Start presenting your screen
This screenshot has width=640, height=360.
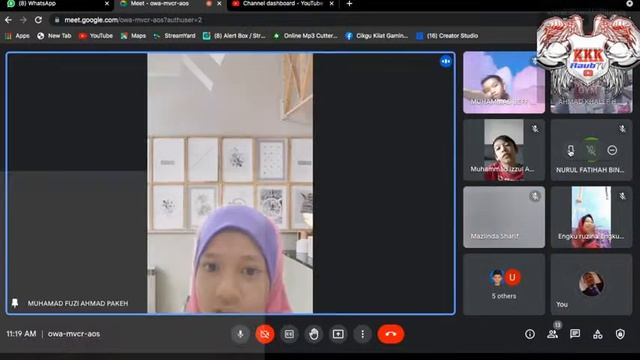click(x=338, y=334)
